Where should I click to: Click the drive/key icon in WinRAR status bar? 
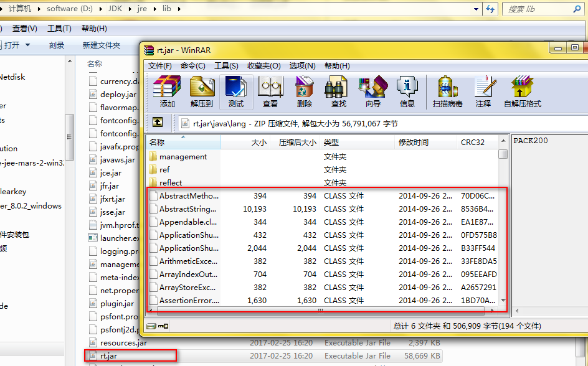point(158,326)
